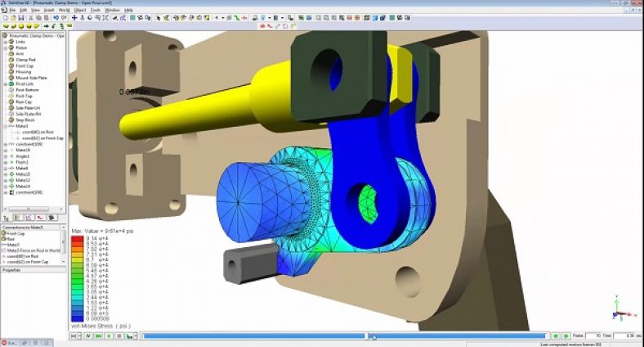The image size is (644, 347).
Task: Click the Open file toolbar icon
Action: tap(13, 18)
